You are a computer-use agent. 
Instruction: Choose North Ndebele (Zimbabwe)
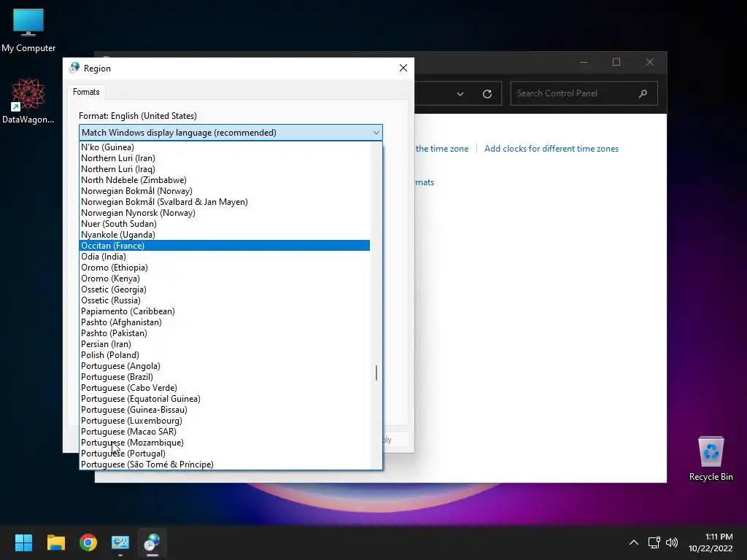click(225, 180)
